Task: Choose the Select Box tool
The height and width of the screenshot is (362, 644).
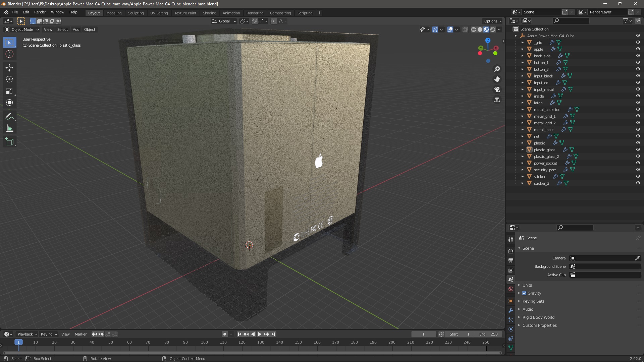Action: (x=9, y=43)
